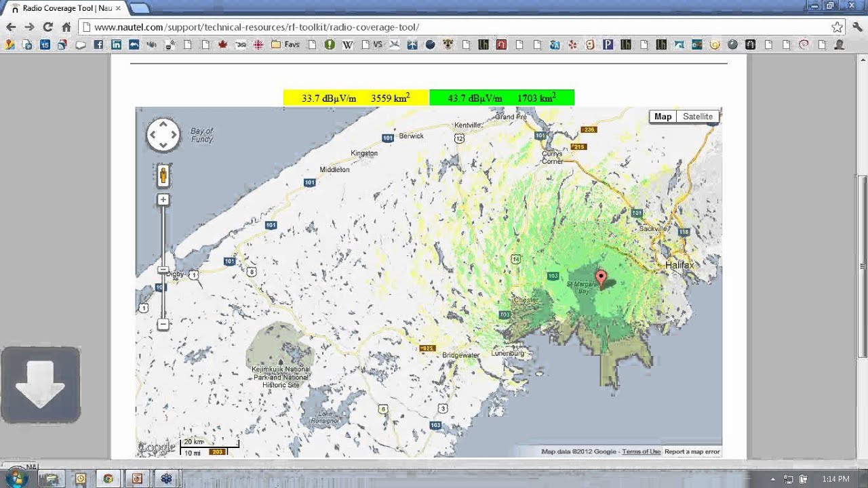Click the Street View pegman icon
868x488 pixels.
click(163, 176)
